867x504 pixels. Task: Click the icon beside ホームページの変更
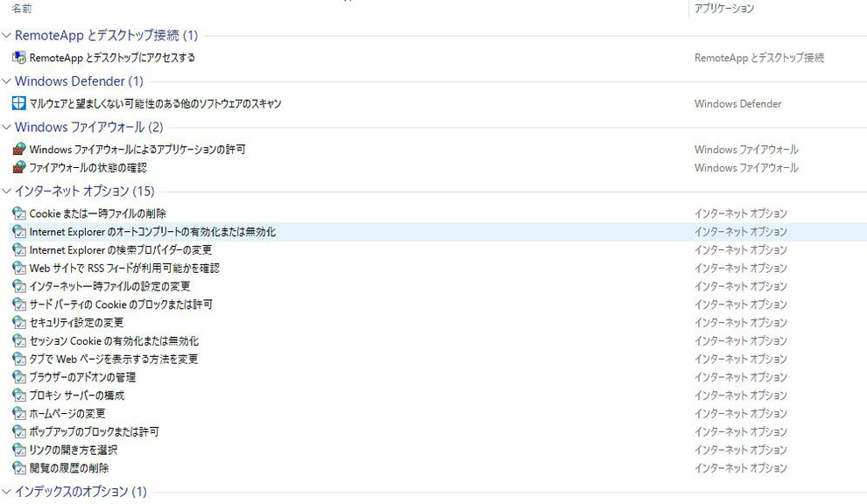(18, 413)
